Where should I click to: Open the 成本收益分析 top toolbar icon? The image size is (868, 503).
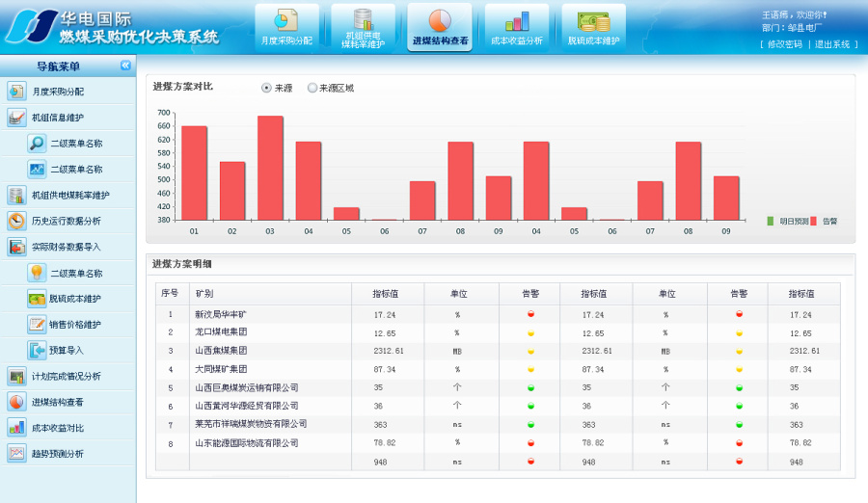tap(517, 27)
